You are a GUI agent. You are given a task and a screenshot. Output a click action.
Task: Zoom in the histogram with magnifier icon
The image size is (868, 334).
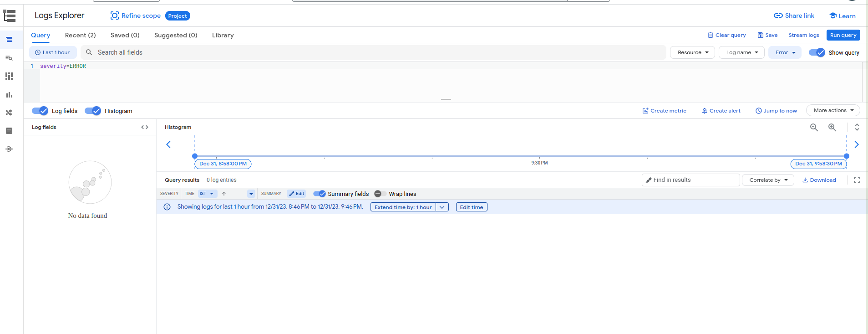pyautogui.click(x=832, y=128)
